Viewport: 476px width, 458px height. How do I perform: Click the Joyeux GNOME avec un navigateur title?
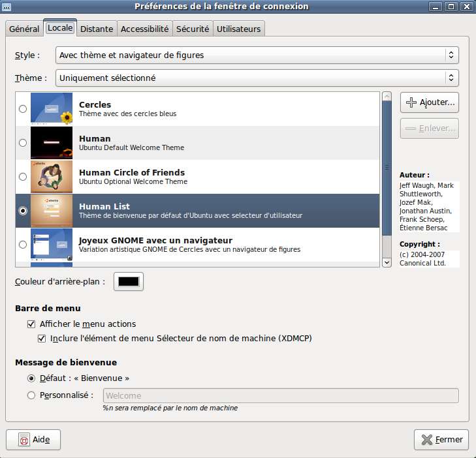[x=155, y=240]
